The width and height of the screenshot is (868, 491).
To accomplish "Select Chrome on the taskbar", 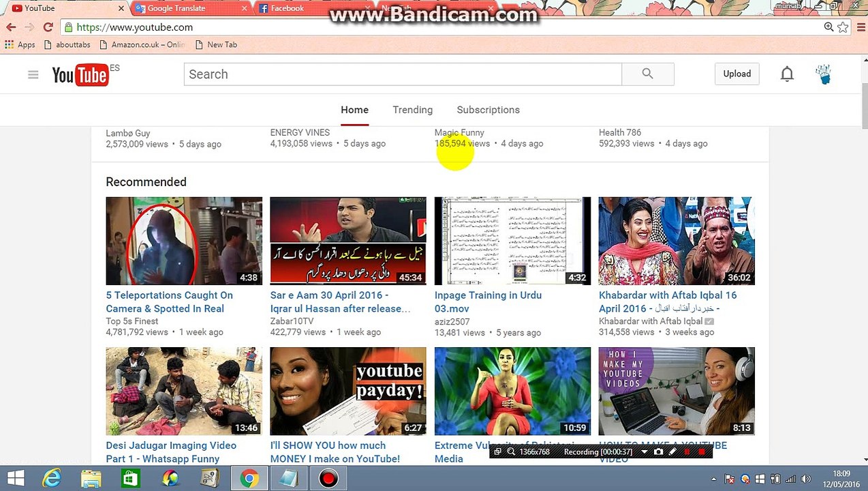I will point(249,479).
